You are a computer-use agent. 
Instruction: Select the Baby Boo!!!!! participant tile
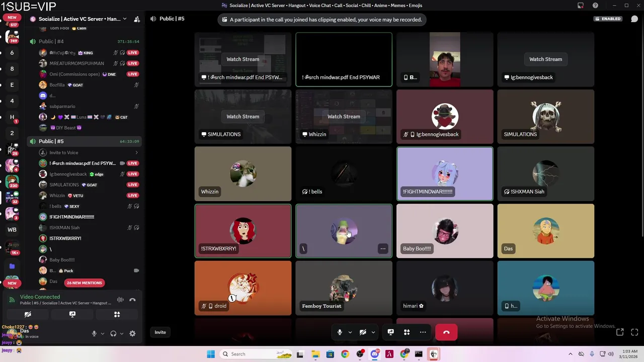click(x=445, y=231)
